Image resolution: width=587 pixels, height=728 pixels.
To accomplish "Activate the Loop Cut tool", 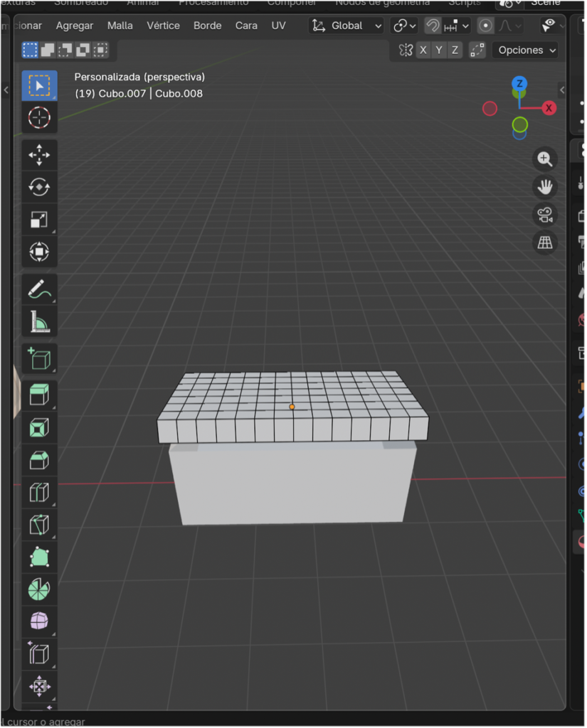I will click(x=39, y=492).
